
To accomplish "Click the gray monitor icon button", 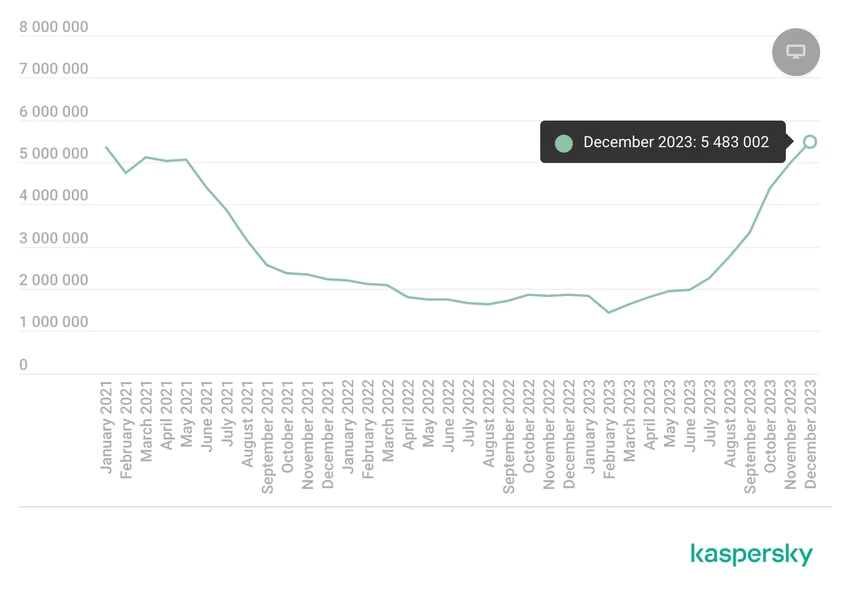I will tap(796, 52).
